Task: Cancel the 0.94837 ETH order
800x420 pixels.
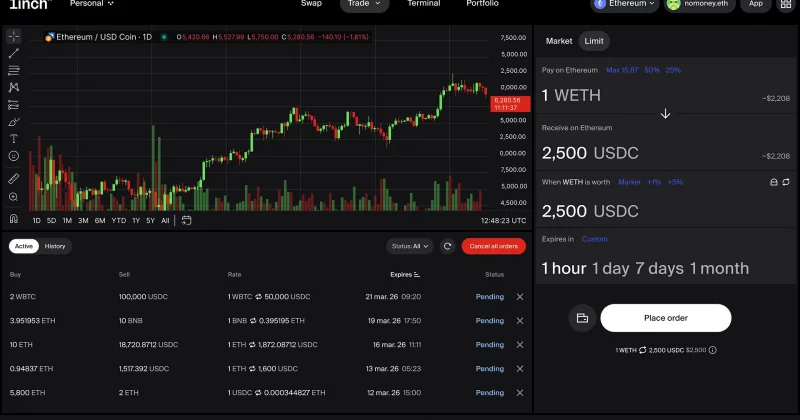Action: [x=520, y=368]
